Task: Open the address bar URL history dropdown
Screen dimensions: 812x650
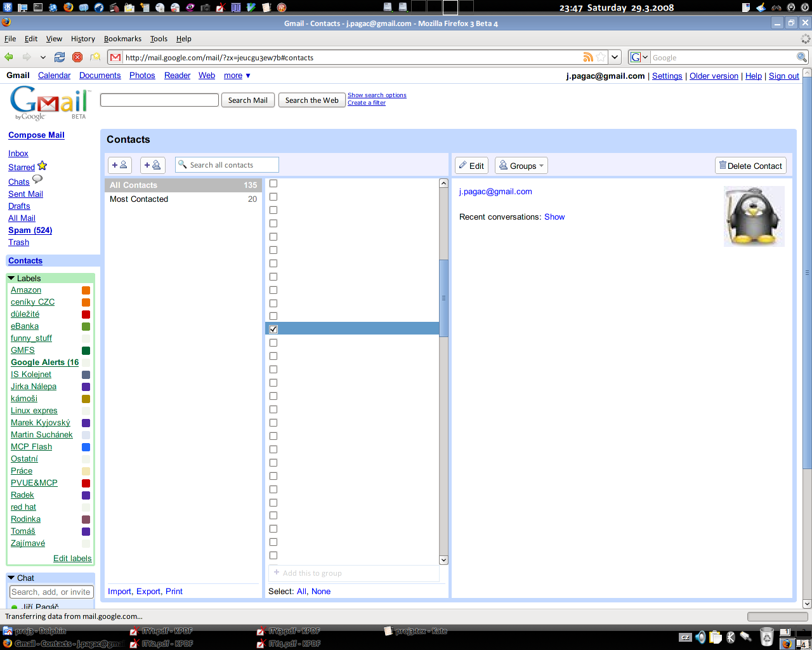Action: click(614, 57)
